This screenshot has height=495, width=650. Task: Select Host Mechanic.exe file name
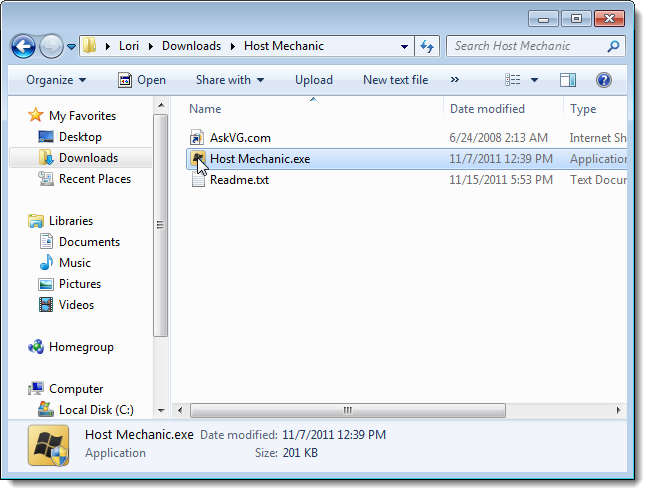(x=260, y=159)
